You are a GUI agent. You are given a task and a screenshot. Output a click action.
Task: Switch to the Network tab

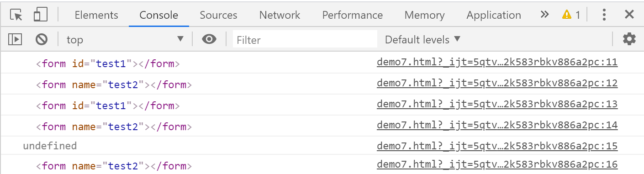tap(280, 15)
